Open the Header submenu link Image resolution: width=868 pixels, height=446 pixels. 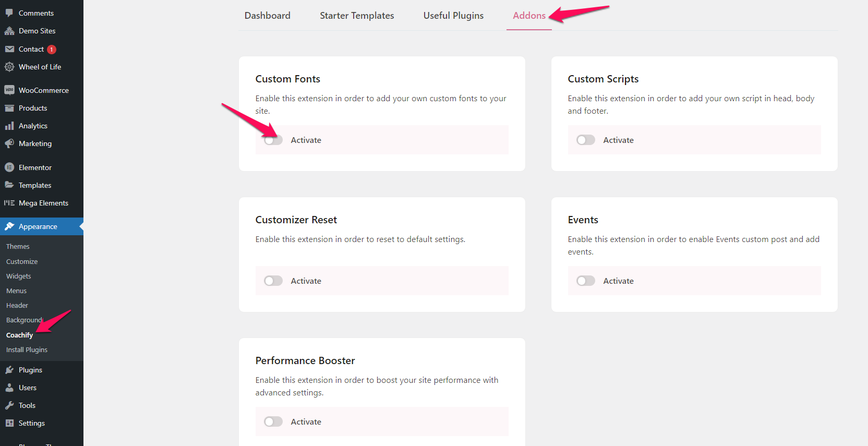(17, 305)
